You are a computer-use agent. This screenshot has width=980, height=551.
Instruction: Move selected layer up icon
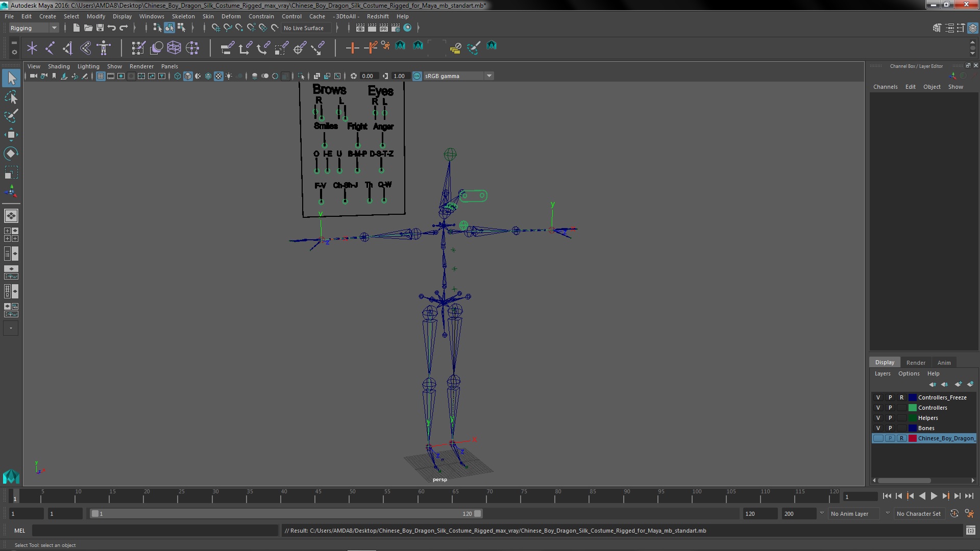click(933, 384)
